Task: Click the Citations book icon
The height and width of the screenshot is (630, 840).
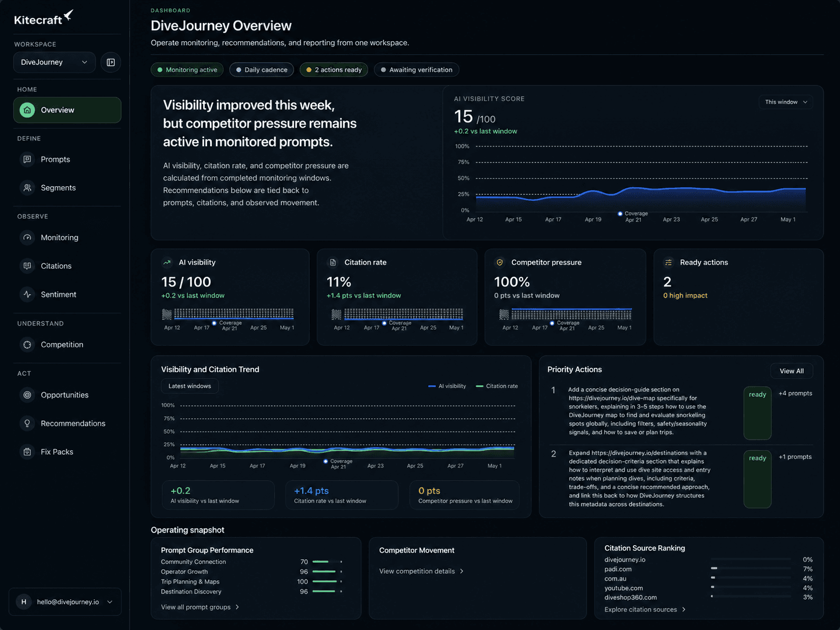Action: tap(27, 266)
